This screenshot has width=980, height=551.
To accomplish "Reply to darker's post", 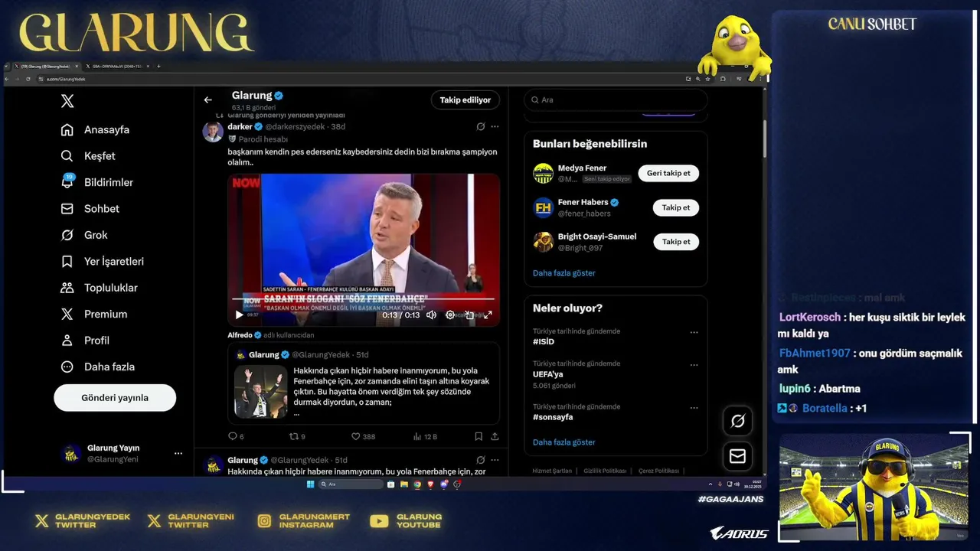I will pos(236,436).
